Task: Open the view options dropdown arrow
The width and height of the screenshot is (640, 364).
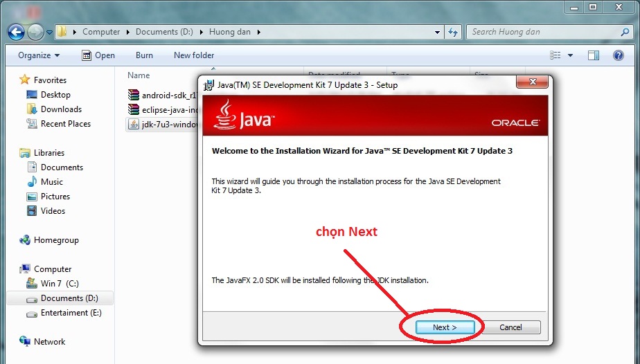Action: click(570, 55)
